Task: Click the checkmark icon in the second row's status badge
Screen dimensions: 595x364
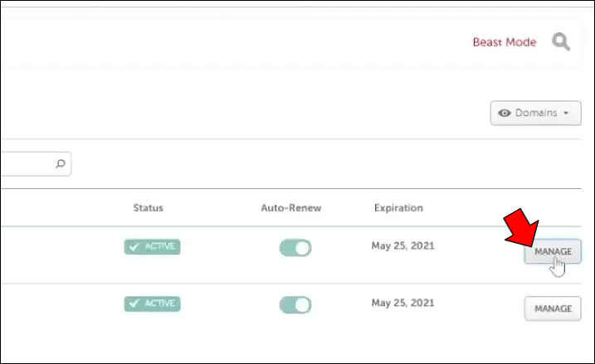Action: point(134,304)
